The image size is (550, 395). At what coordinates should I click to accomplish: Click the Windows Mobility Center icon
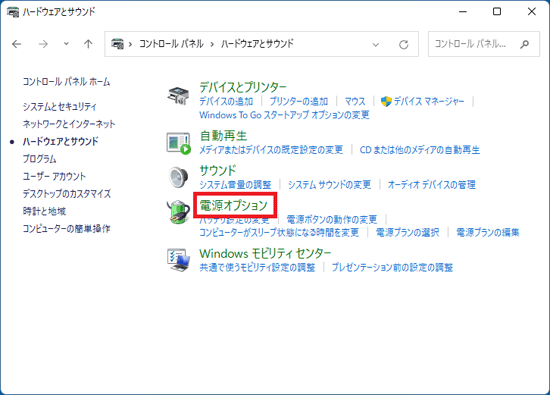pyautogui.click(x=178, y=260)
